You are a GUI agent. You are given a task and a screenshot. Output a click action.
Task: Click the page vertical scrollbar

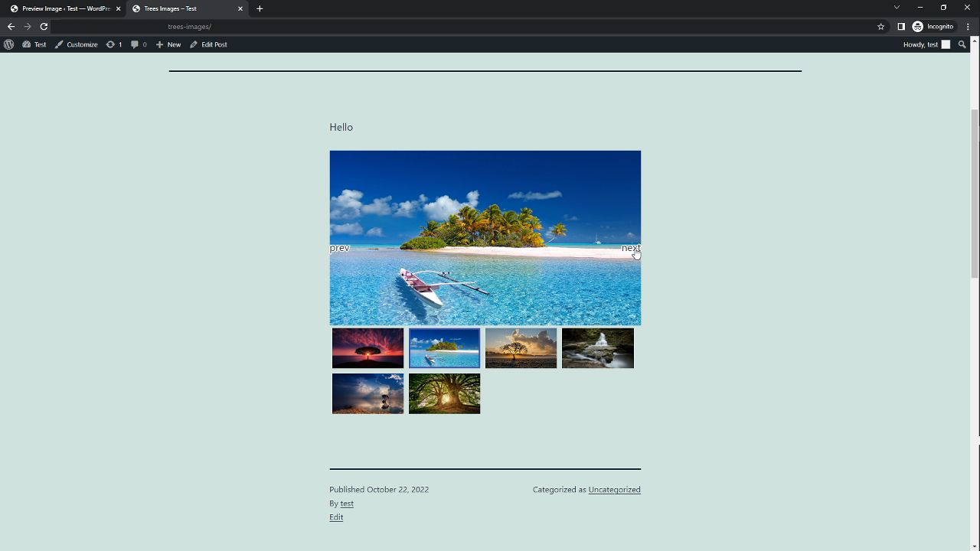click(975, 194)
